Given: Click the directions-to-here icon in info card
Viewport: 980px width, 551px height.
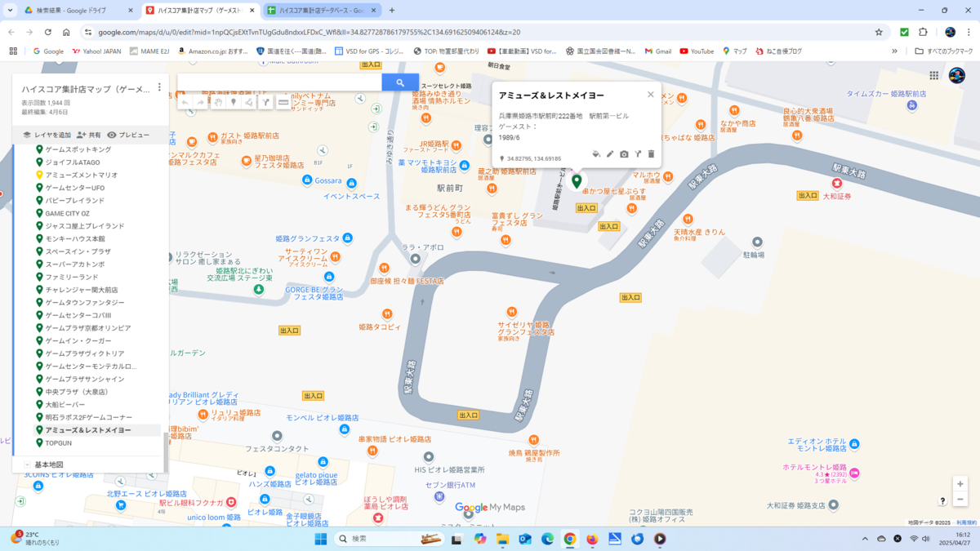Looking at the screenshot, I should [x=638, y=154].
